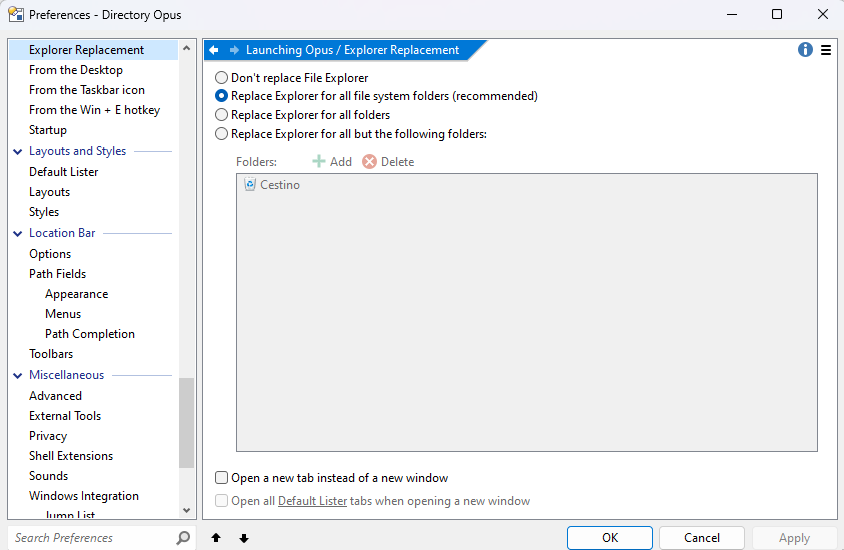Open the External Tools page
Image resolution: width=844 pixels, height=550 pixels.
click(x=65, y=415)
